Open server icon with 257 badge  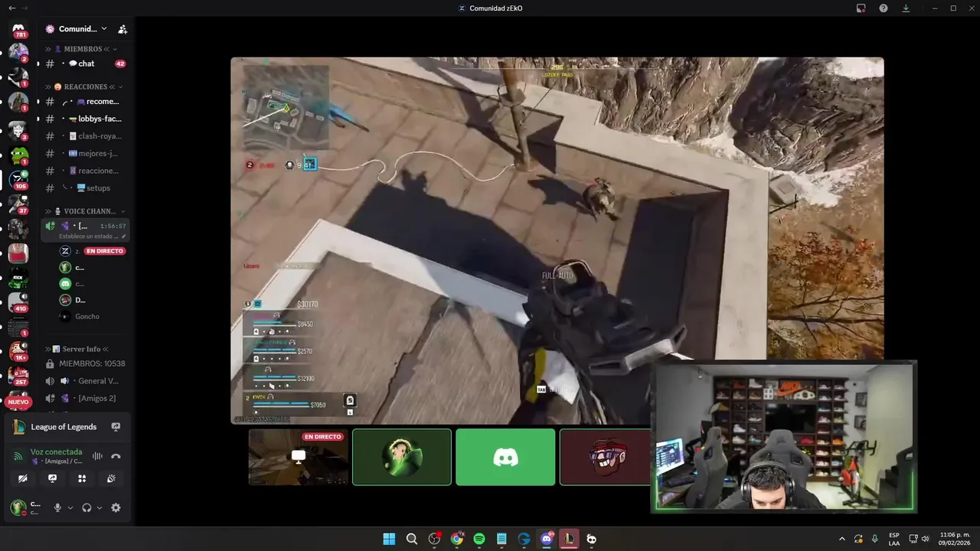18,376
